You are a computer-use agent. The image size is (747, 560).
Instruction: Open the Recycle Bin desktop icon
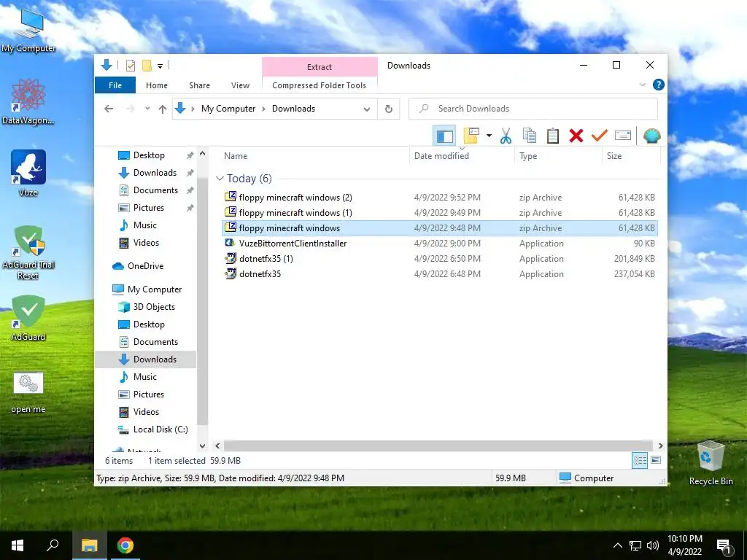tap(711, 463)
